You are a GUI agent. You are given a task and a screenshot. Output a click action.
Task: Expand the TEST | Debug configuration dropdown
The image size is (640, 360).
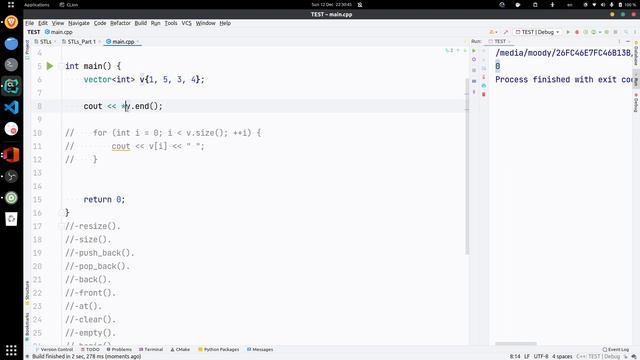point(537,32)
